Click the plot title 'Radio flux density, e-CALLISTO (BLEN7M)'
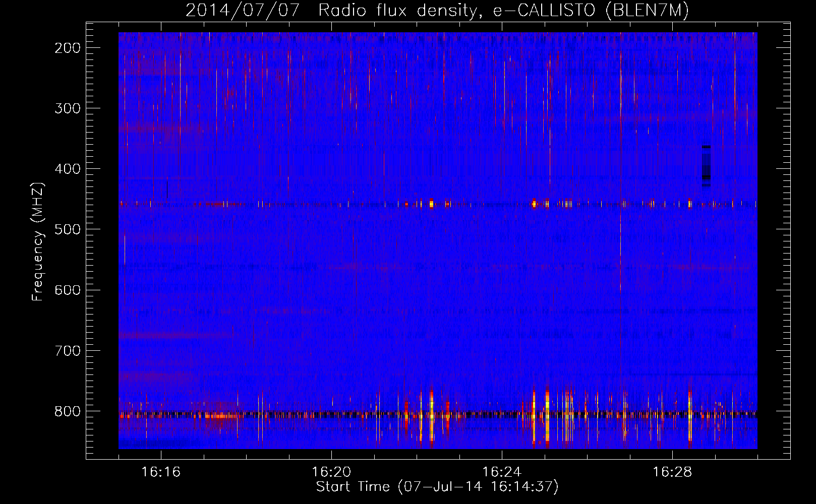 click(x=503, y=11)
